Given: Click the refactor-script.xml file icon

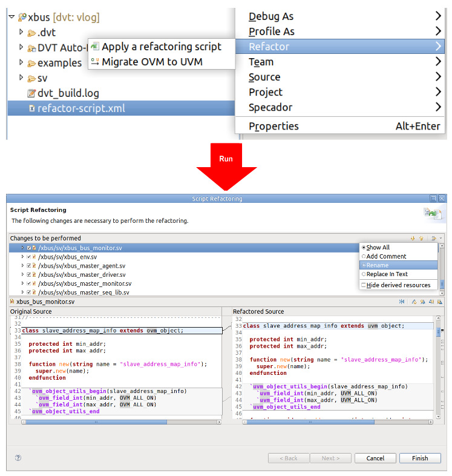Looking at the screenshot, I should click(31, 109).
